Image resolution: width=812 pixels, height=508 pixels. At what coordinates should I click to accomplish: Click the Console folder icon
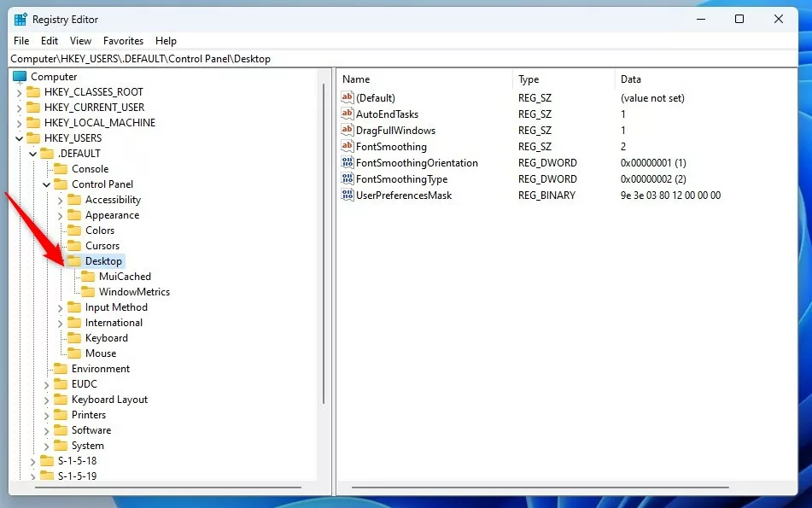pyautogui.click(x=61, y=169)
